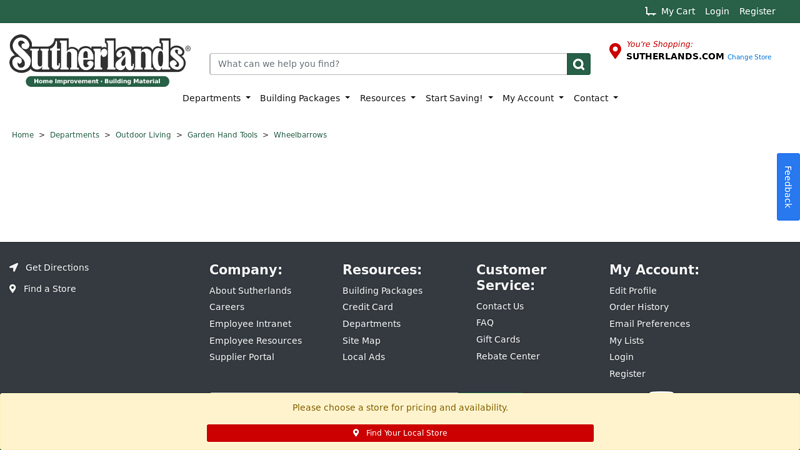Open the Feedback side tab
The width and height of the screenshot is (800, 450).
(788, 187)
